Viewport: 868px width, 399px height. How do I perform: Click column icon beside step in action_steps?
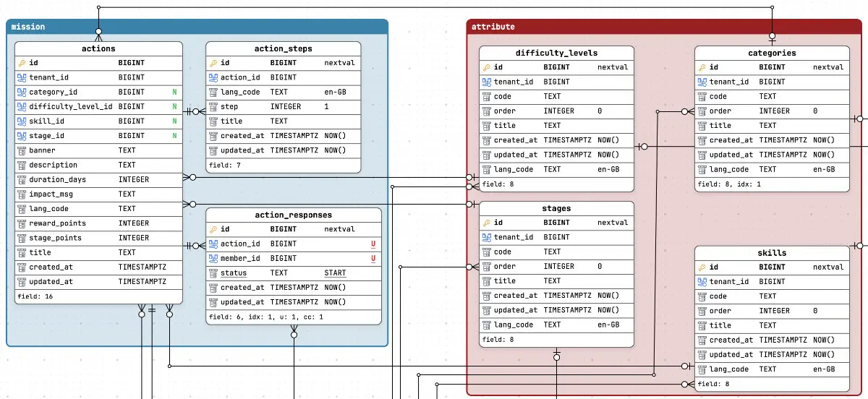213,106
